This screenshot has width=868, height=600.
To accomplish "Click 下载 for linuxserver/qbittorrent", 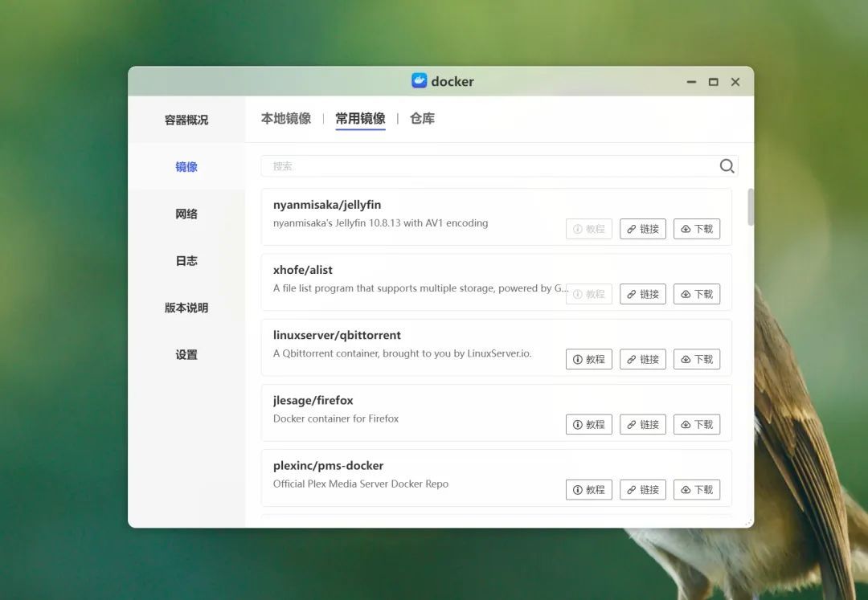I will 696,360.
